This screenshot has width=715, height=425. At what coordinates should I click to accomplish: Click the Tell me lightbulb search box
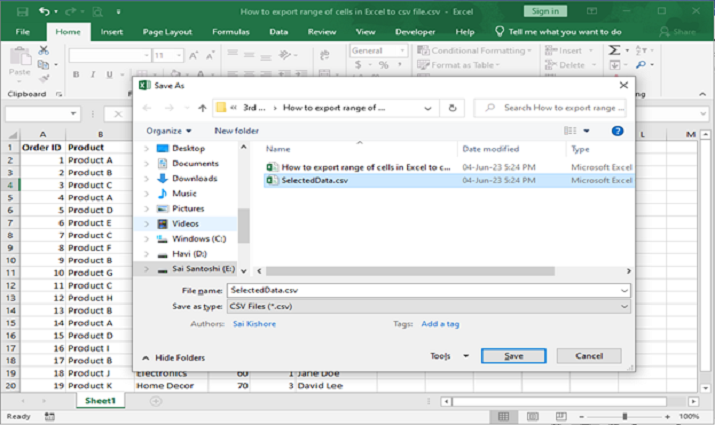coord(558,32)
